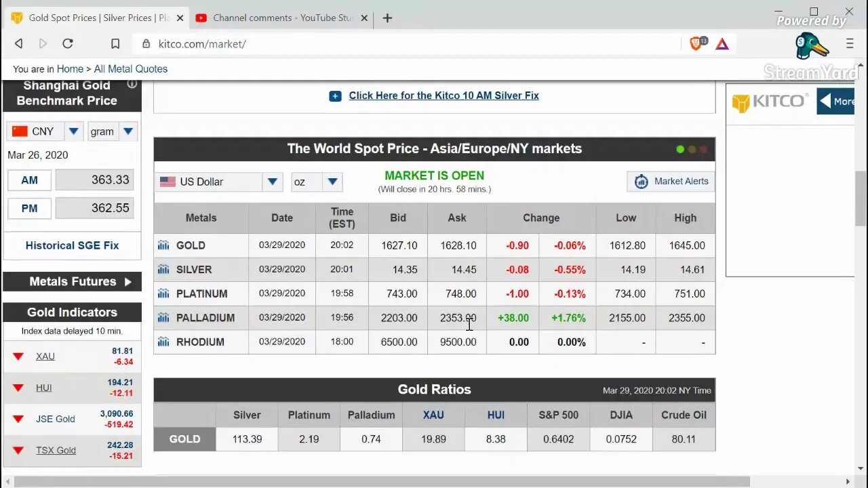The width and height of the screenshot is (868, 488).
Task: Reload the page with refresh icon
Action: pyautogui.click(x=68, y=43)
